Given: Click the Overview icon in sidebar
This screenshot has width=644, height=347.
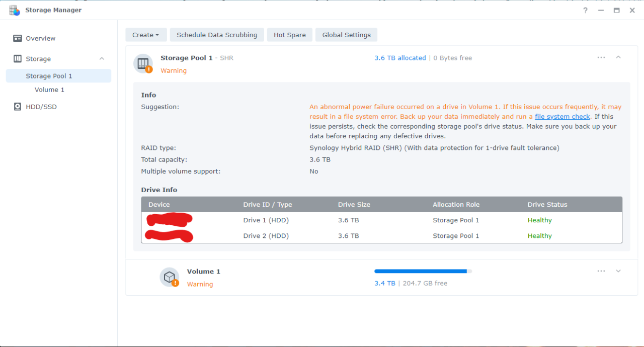Looking at the screenshot, I should tap(18, 38).
